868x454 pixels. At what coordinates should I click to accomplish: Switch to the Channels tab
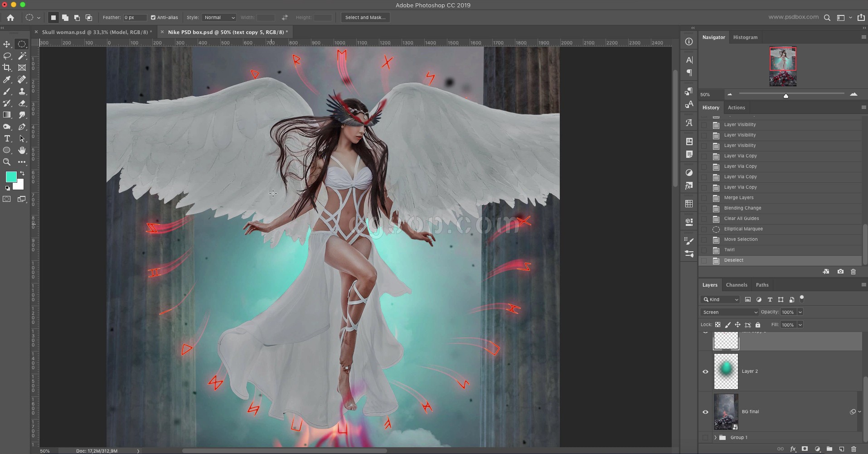[x=736, y=285]
